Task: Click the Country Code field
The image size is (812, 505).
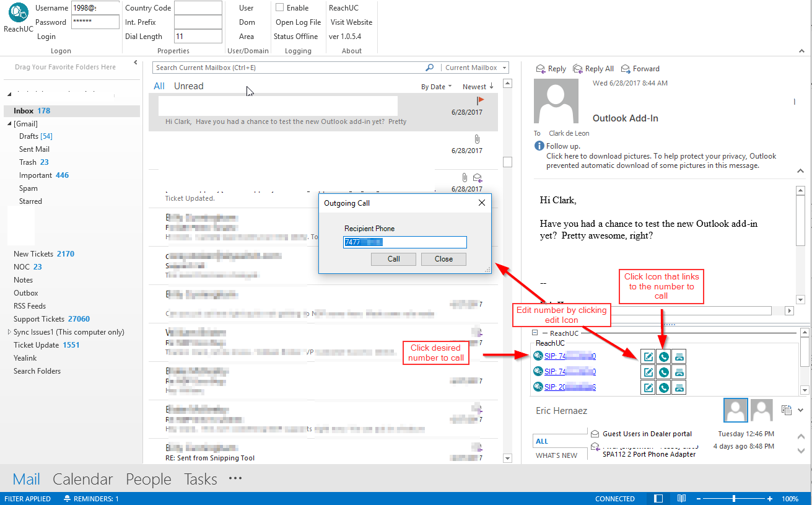Action: 198,8
